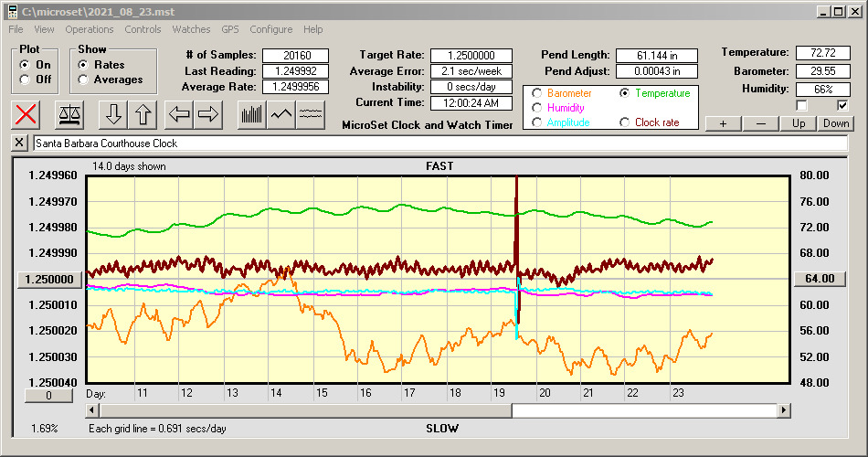Click the 1.69% status text
Viewport: 868px width, 457px height.
(x=44, y=428)
